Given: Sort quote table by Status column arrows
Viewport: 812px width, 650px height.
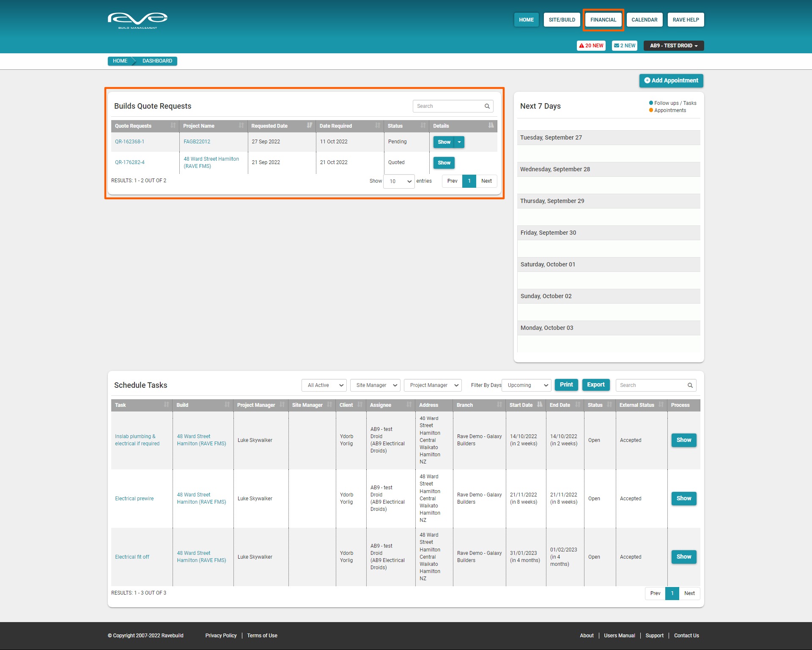Looking at the screenshot, I should coord(423,126).
